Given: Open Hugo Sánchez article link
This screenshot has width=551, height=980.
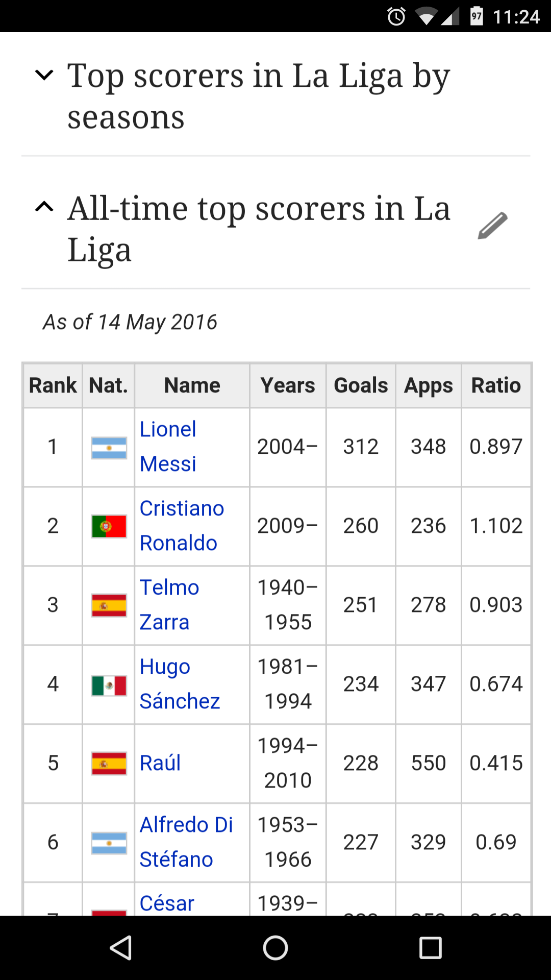Looking at the screenshot, I should pos(180,684).
